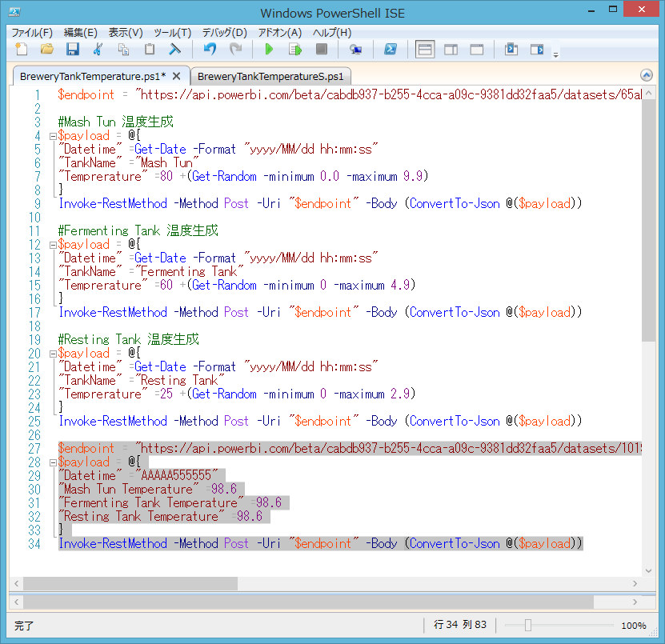This screenshot has width=665, height=644.
Task: Click the editor scroll up arrow
Action: pos(648,93)
